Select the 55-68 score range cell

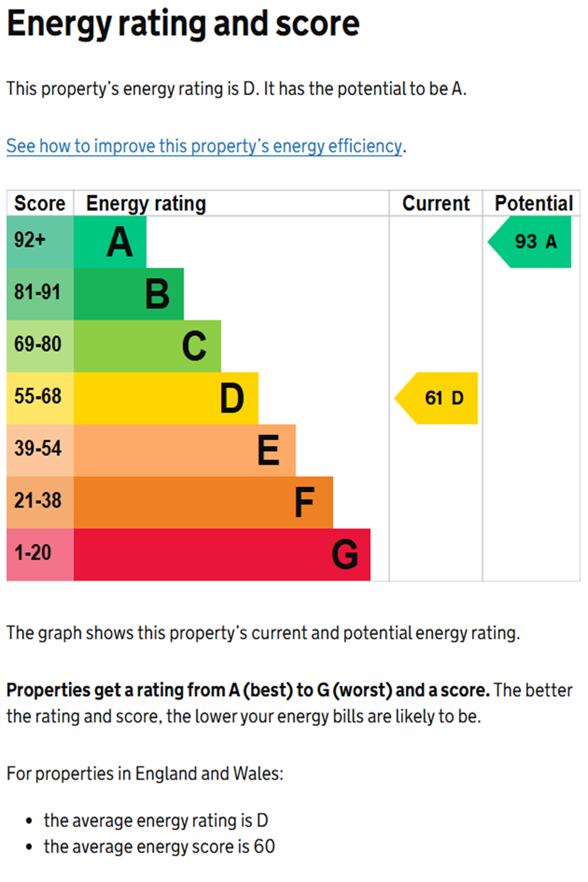(x=40, y=398)
